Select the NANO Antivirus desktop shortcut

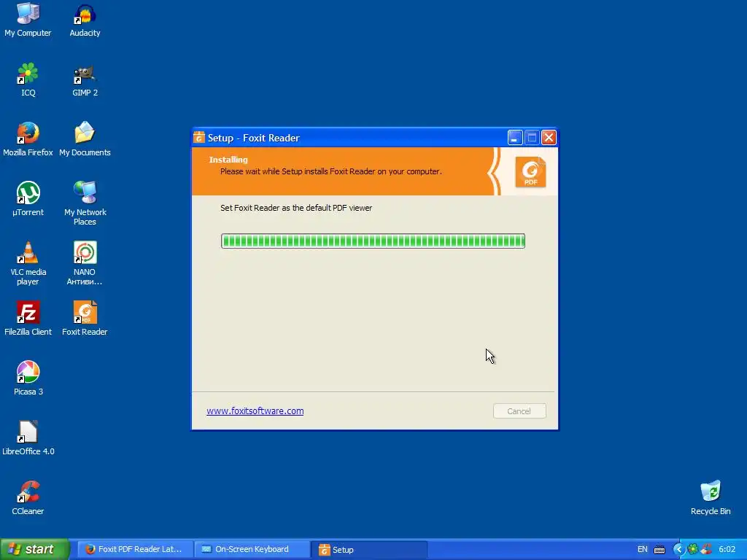[85, 263]
